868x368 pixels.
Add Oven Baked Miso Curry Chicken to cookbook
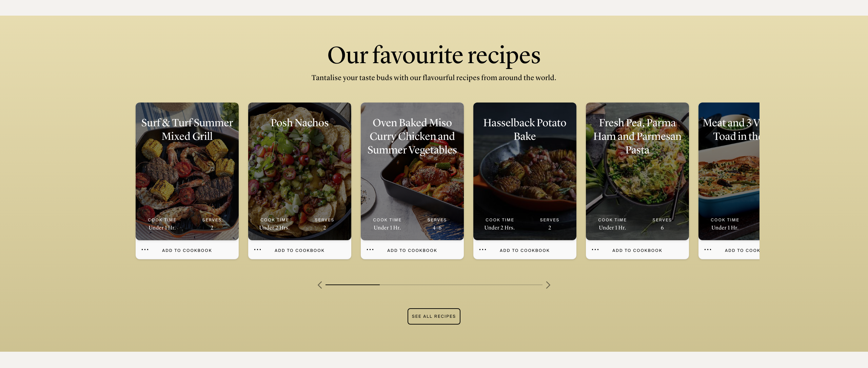(412, 251)
